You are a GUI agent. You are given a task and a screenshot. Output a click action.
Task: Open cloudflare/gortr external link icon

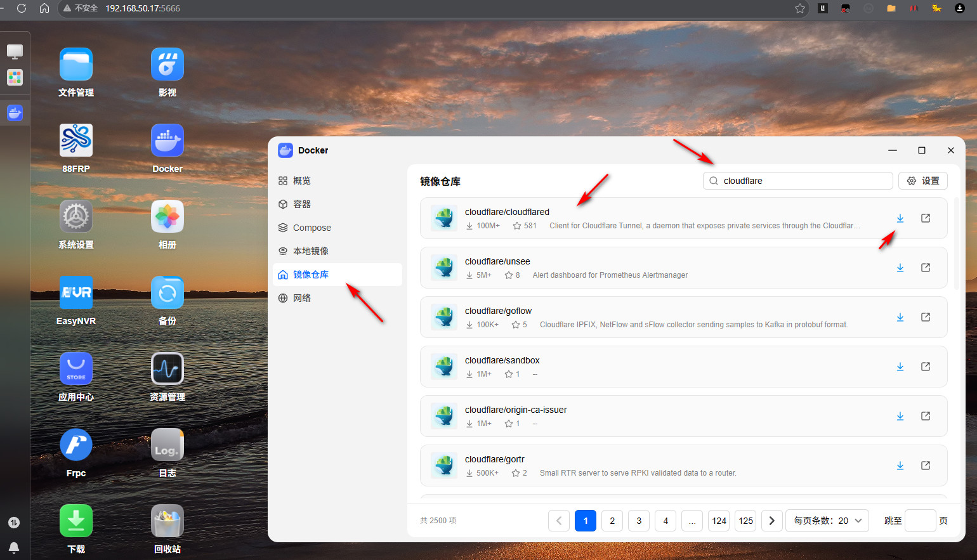[x=926, y=466]
